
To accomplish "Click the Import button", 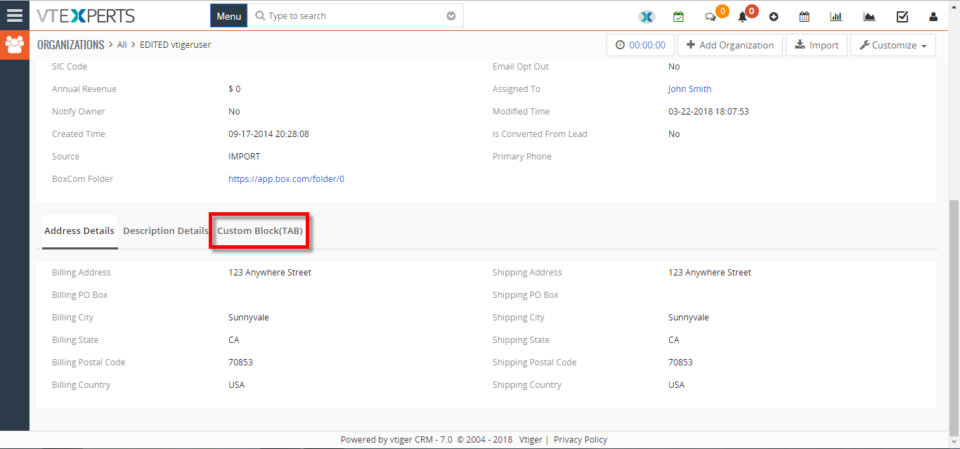I will click(x=817, y=45).
